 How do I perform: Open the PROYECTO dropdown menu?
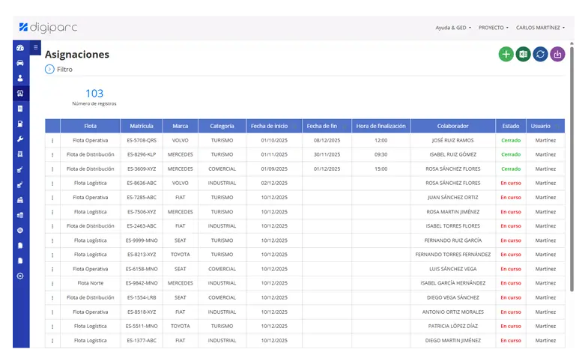click(x=494, y=28)
